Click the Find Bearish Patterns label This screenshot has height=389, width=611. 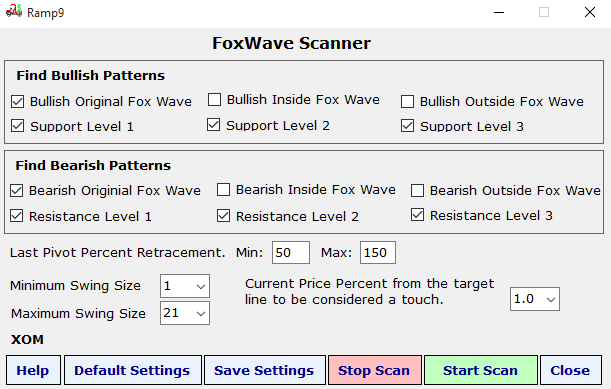click(x=93, y=165)
